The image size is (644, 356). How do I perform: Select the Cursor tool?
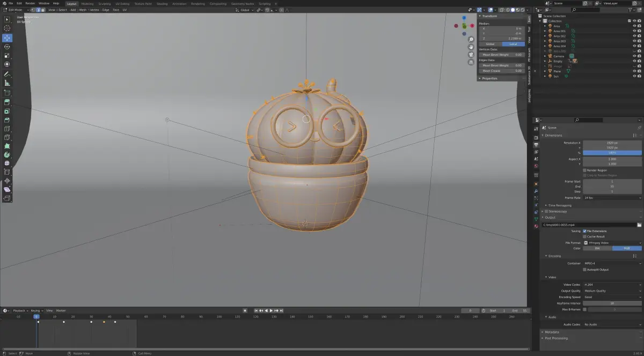[7, 28]
